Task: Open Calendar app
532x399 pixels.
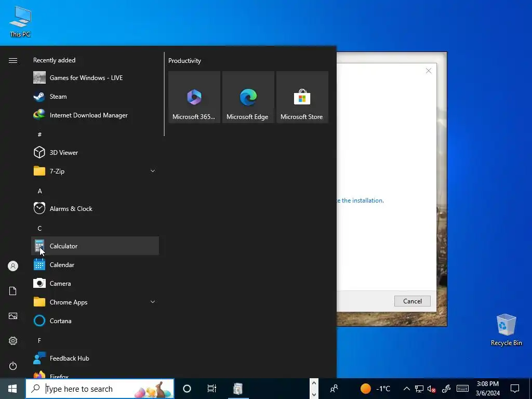Action: tap(95, 264)
